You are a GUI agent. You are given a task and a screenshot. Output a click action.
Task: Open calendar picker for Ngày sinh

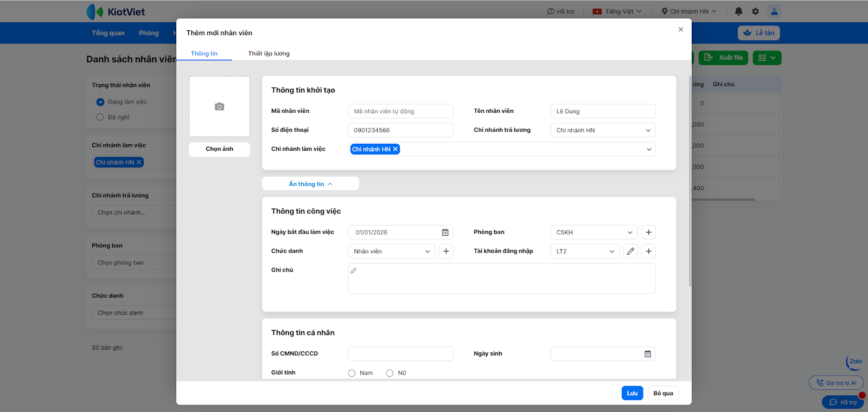(647, 354)
